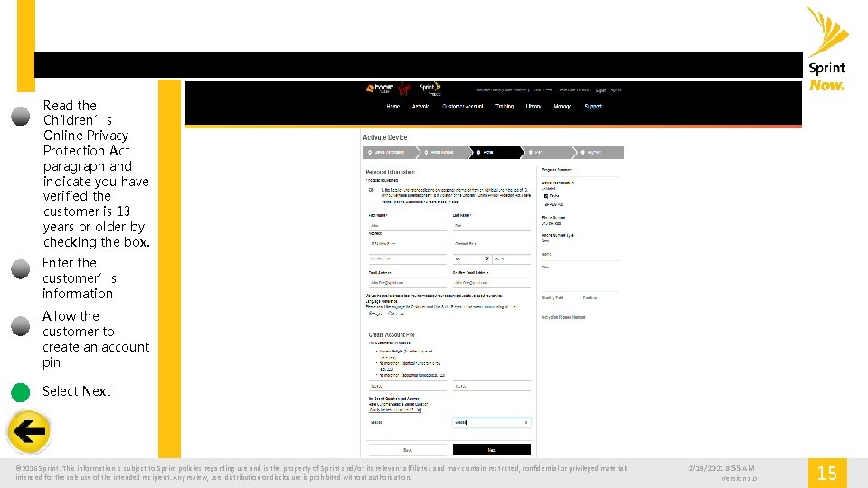Screen dimensions: 868x488
Task: Select the Payment progress step
Action: pos(599,152)
